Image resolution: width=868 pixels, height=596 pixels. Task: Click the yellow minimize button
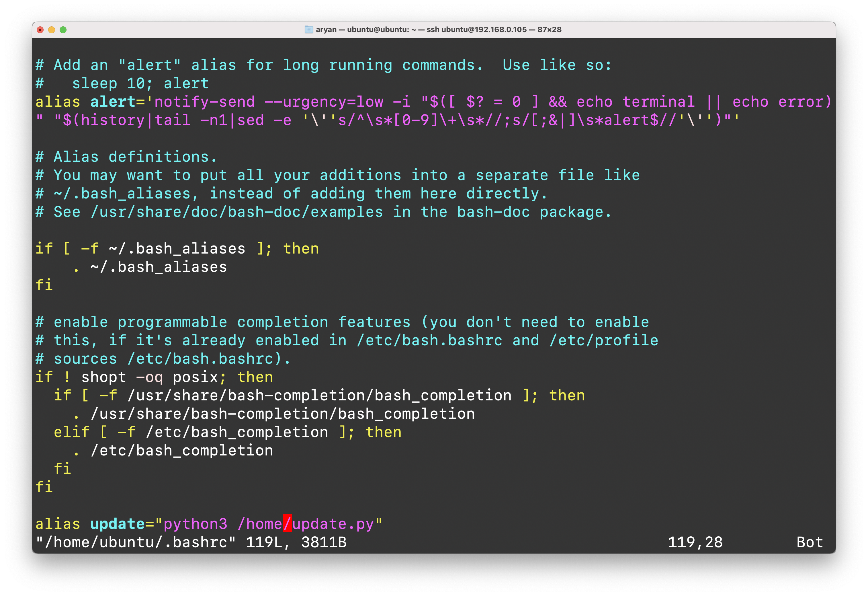(x=52, y=30)
